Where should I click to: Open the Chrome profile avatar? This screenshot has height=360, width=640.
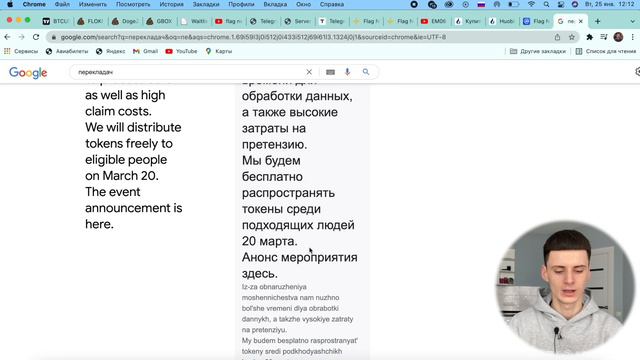[x=618, y=37]
